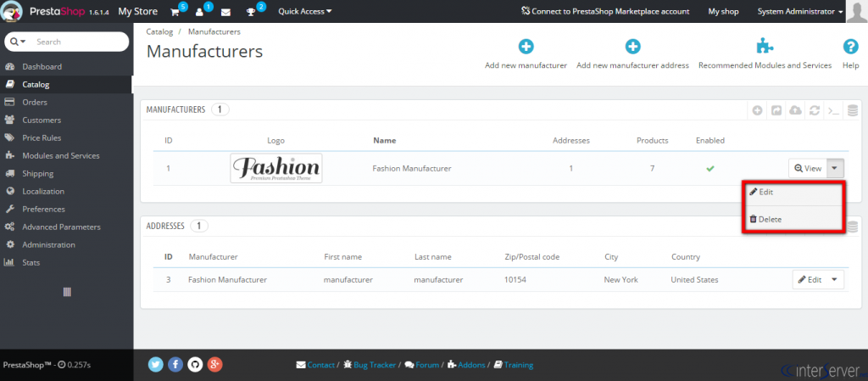
Task: Click the export icon in Manufacturers panel toolbar
Action: 776,110
